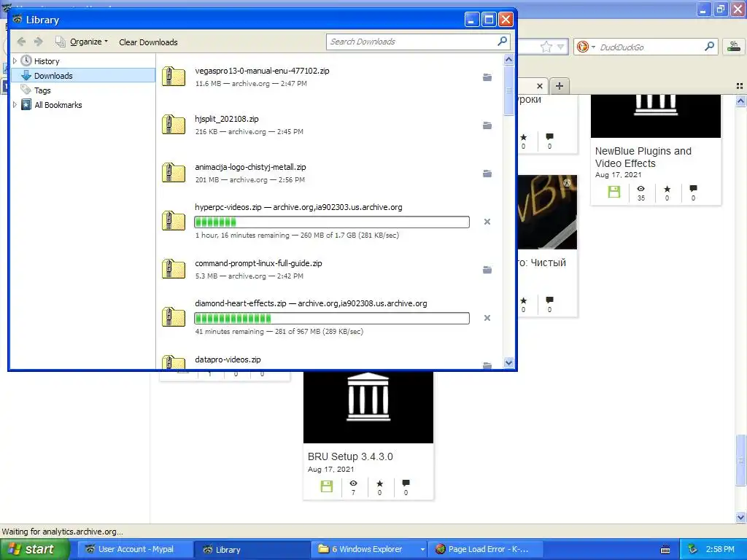Close the current browser tab
Image resolution: width=747 pixels, height=560 pixels.
539,86
